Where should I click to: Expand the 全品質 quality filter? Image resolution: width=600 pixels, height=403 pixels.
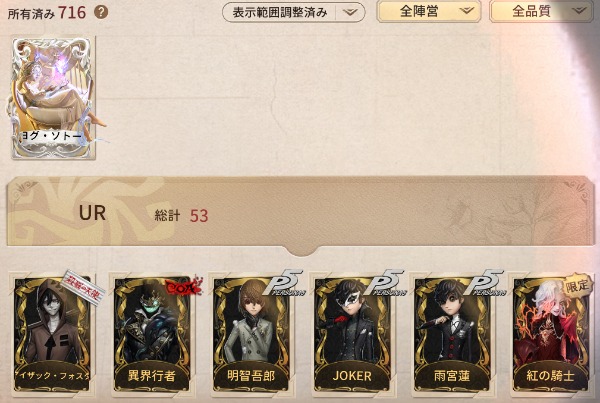pos(541,11)
